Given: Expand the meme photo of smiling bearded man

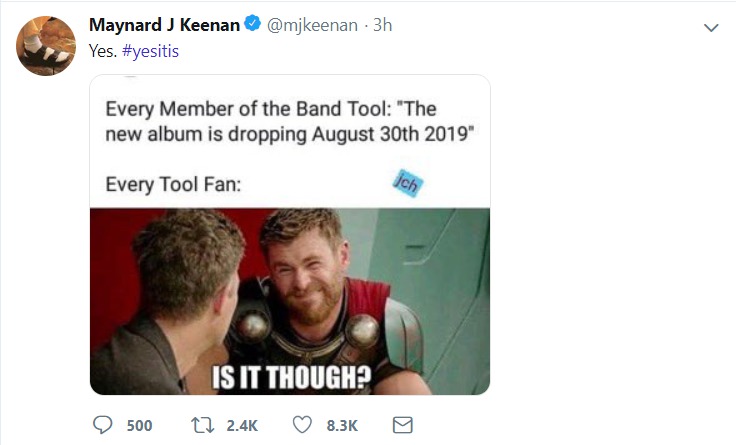Looking at the screenshot, I should [290, 301].
